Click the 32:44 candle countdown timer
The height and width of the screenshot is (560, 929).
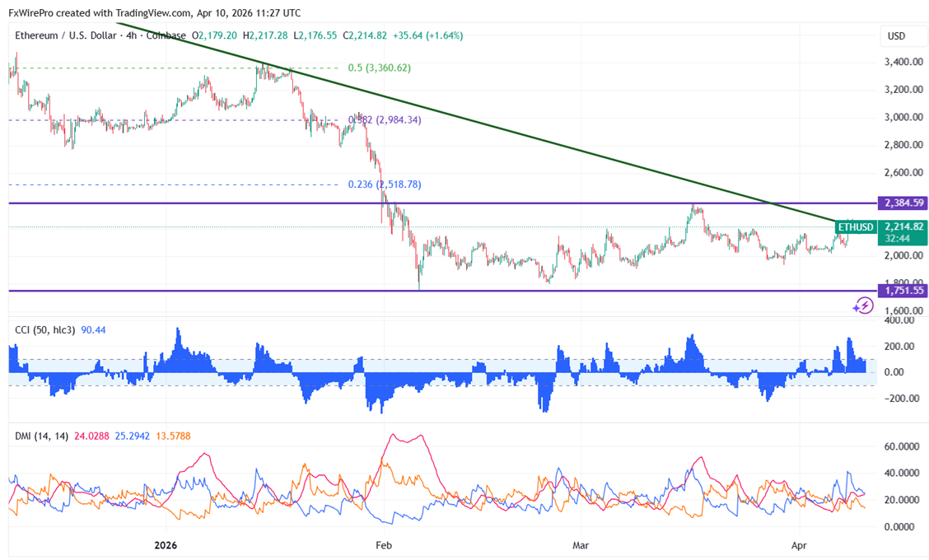click(x=897, y=239)
